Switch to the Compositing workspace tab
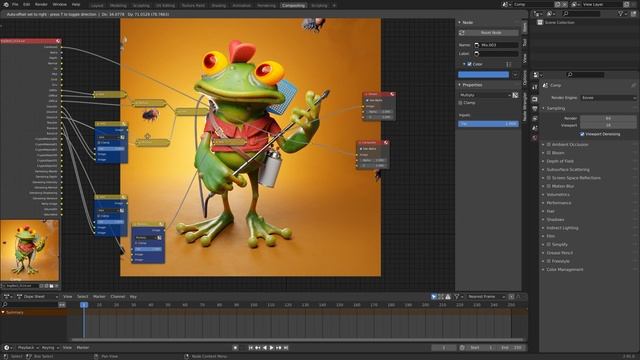 pyautogui.click(x=293, y=5)
